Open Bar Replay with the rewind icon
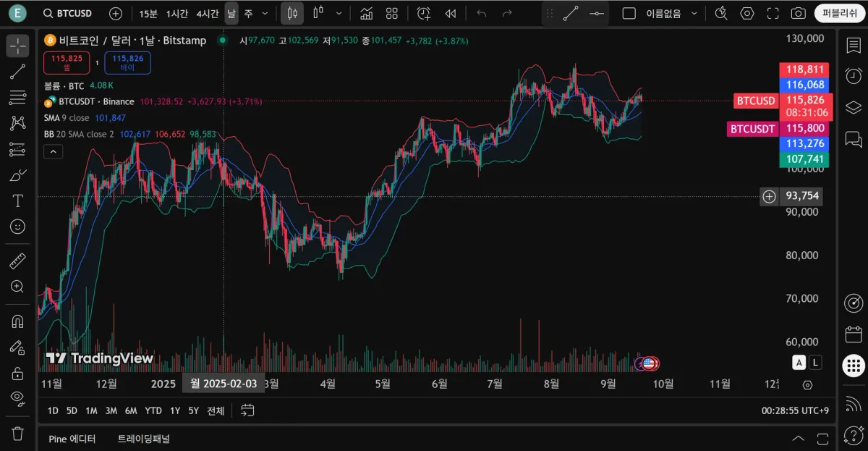 (x=451, y=13)
